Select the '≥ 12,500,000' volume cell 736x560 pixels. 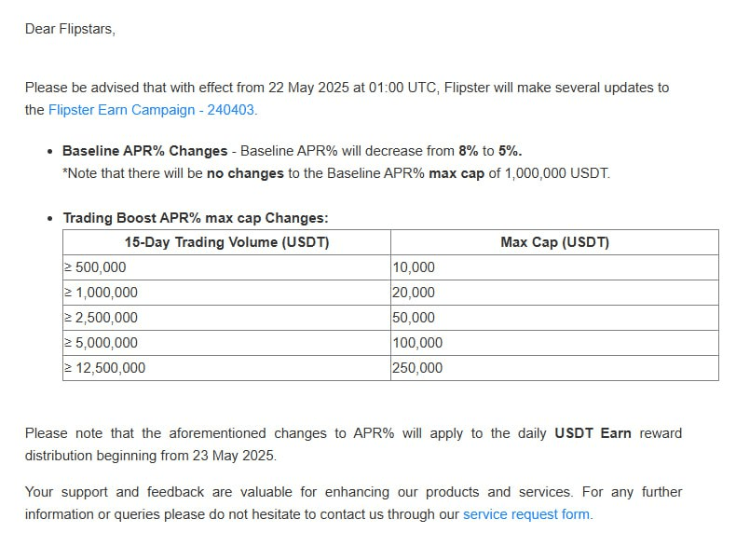point(226,368)
